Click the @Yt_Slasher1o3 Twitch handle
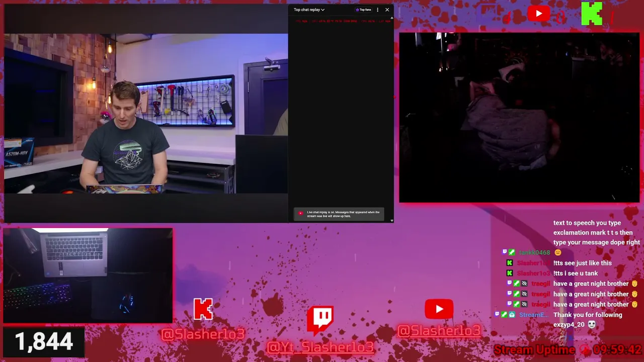The height and width of the screenshot is (362, 644). [x=320, y=347]
